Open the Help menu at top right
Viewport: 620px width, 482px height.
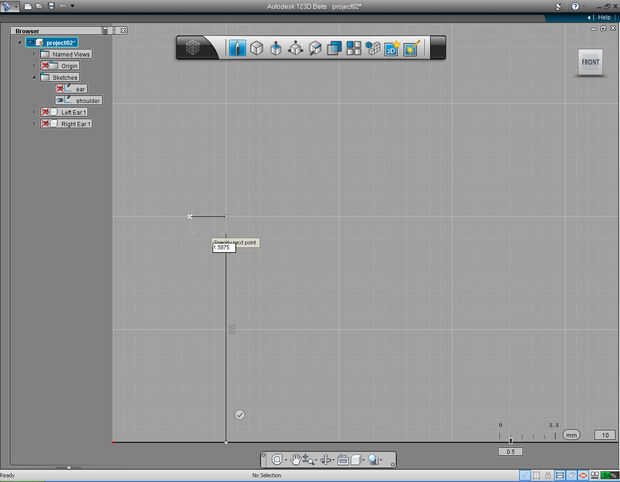coord(604,17)
